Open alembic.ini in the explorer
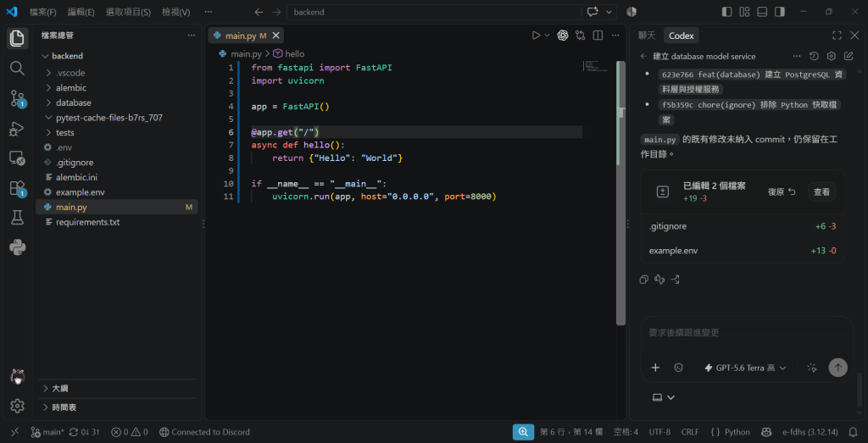The height and width of the screenshot is (443, 868). (x=116, y=178)
